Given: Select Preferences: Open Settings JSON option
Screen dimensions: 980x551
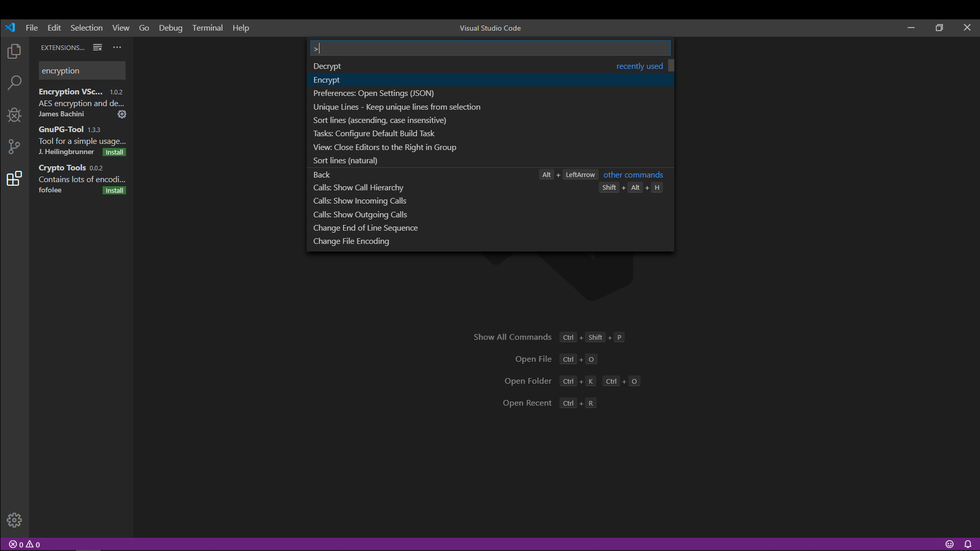Looking at the screenshot, I should (373, 93).
